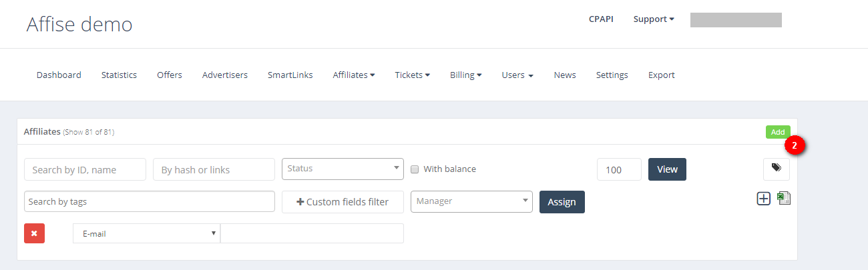868x270 pixels.
Task: Export affiliates via Excel icon
Action: click(x=784, y=198)
